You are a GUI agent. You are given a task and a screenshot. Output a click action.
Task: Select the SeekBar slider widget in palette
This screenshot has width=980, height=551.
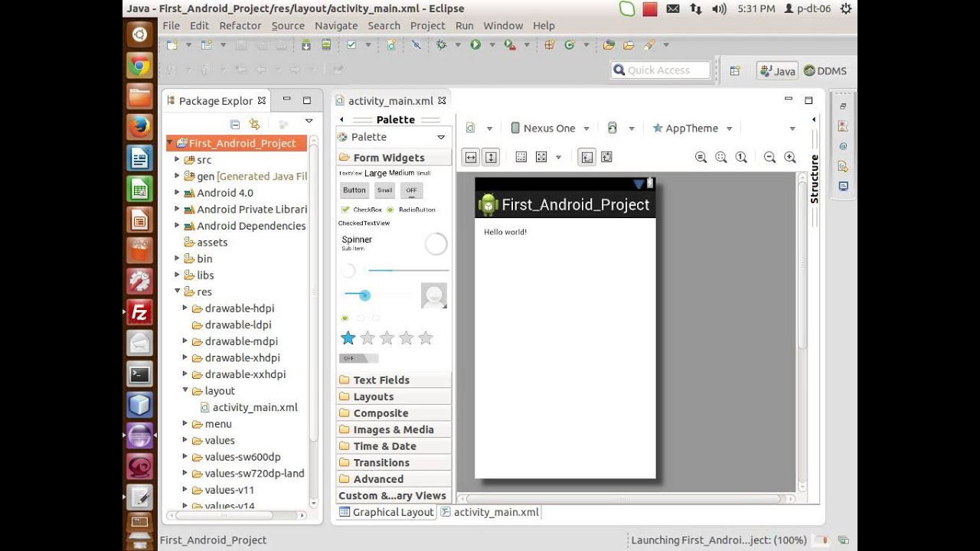pyautogui.click(x=378, y=295)
